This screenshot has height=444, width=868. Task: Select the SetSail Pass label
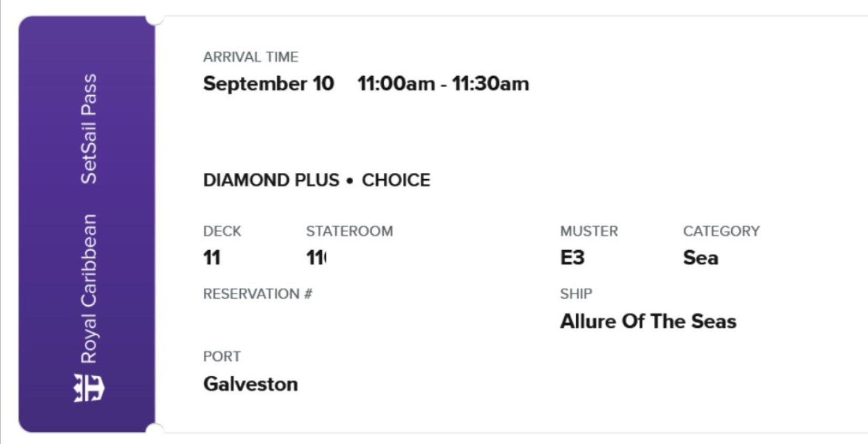(88, 129)
